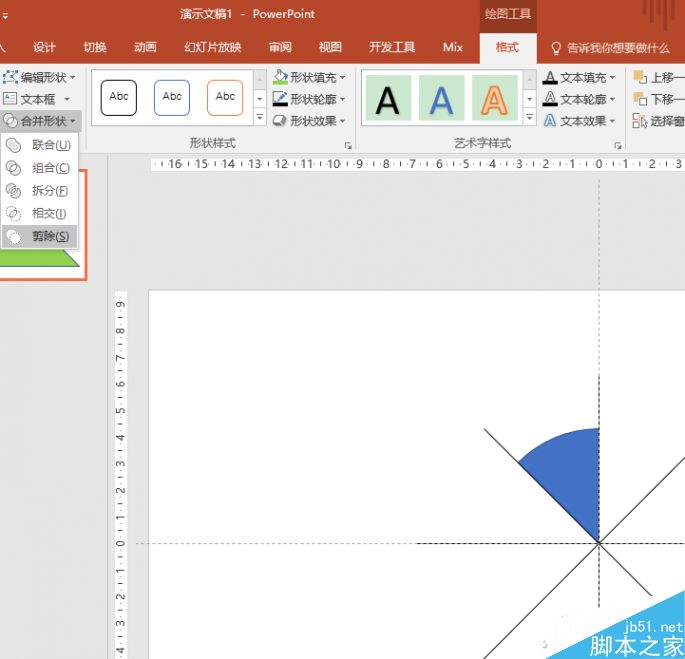
Task: Open the Text Fill (文本填充) dropdown
Action: click(612, 77)
